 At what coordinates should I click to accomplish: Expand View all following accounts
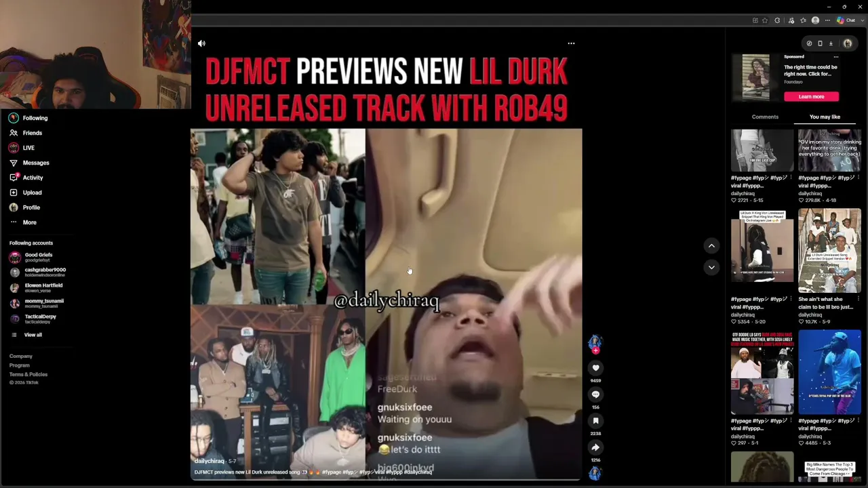(x=26, y=335)
